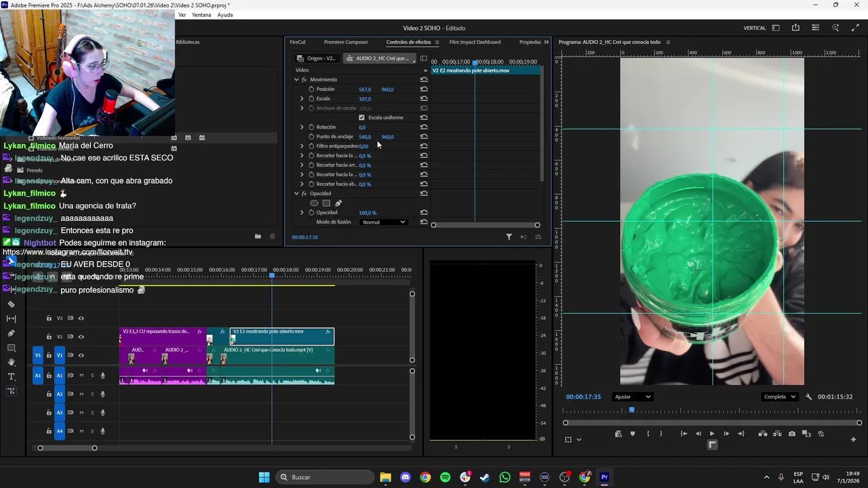868x488 pixels.
Task: Show overflow panel tabs chevron
Action: tap(547, 42)
